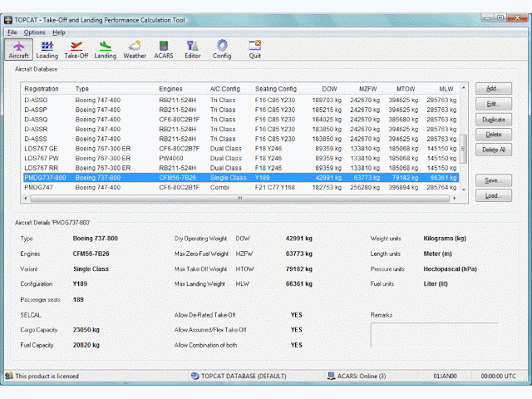Screen dimensions: 532x399
Task: Sort by the A/C Config column header
Action: pyautogui.click(x=225, y=89)
